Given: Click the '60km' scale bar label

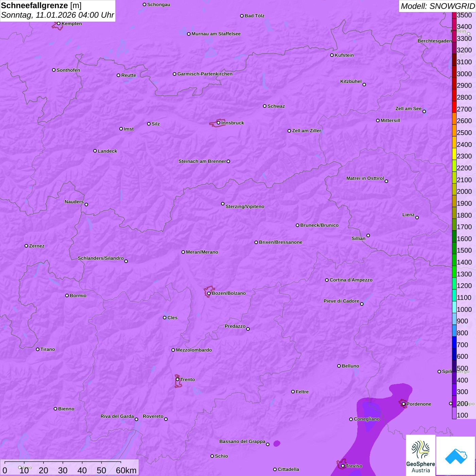Looking at the screenshot, I should click(126, 470).
